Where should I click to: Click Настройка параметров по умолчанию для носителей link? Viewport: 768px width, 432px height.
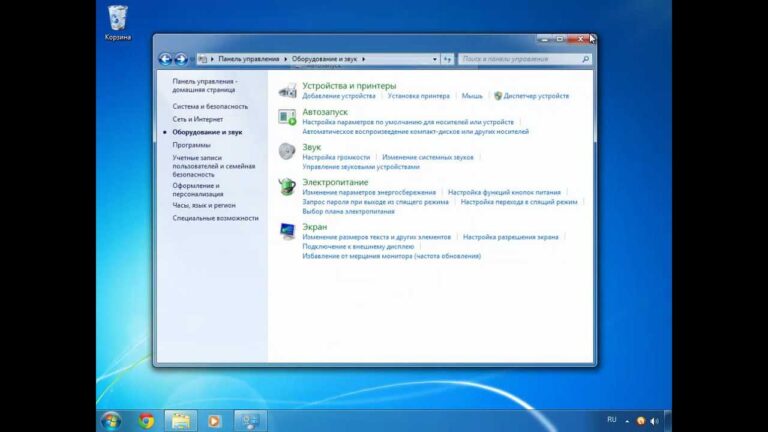408,122
